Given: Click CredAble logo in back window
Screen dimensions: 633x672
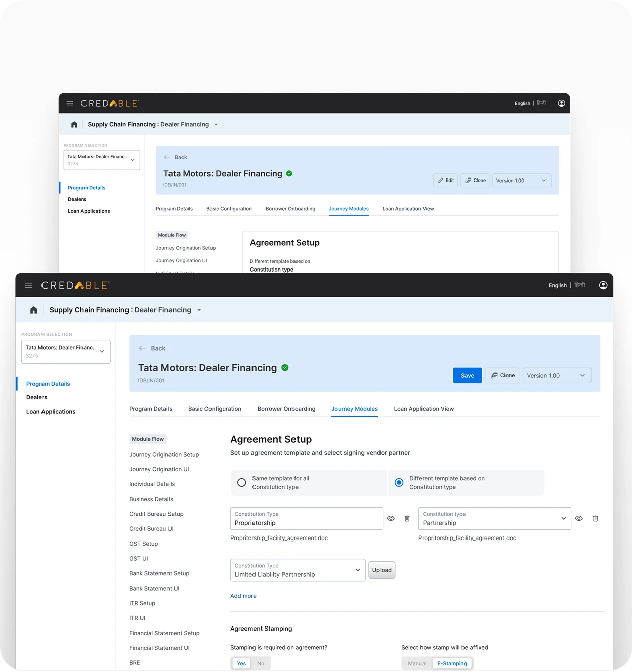Looking at the screenshot, I should coord(110,103).
